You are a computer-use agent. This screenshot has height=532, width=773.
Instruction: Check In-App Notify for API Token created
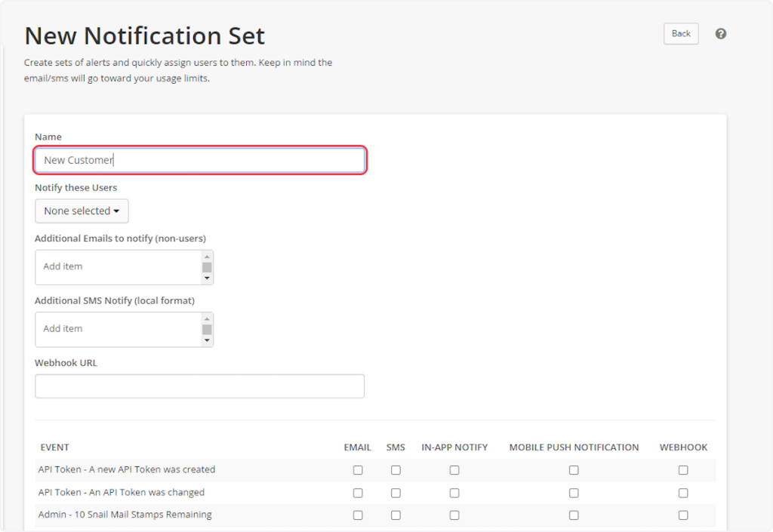tap(454, 470)
